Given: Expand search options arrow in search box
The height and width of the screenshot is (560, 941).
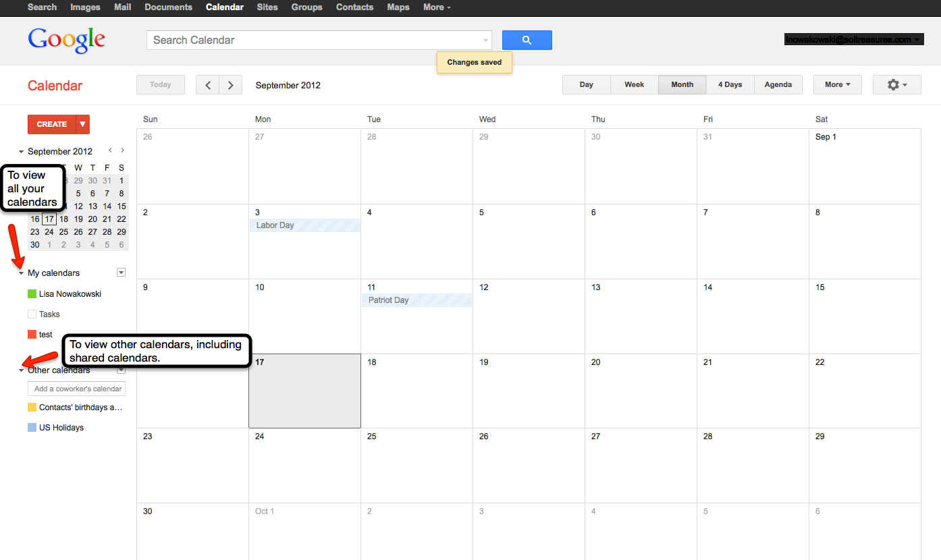Looking at the screenshot, I should [x=485, y=40].
